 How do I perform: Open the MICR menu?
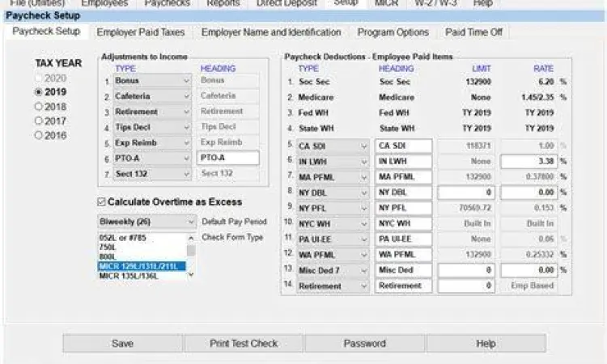tap(386, 3)
